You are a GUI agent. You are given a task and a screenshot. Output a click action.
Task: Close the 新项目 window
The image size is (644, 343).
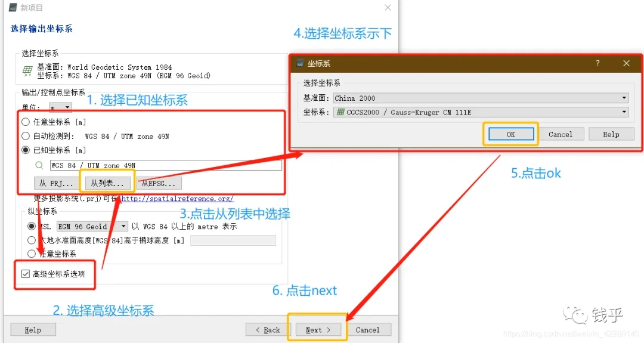(388, 8)
